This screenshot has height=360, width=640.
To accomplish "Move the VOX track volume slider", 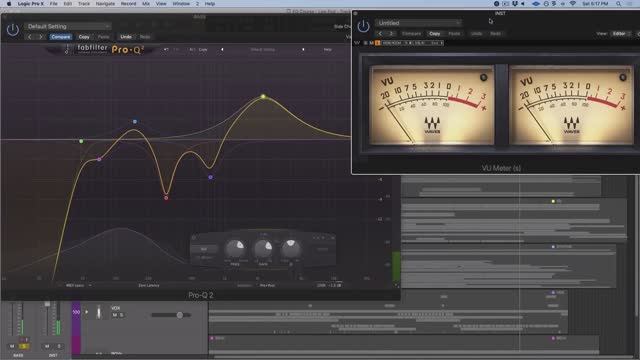I will click(x=180, y=315).
